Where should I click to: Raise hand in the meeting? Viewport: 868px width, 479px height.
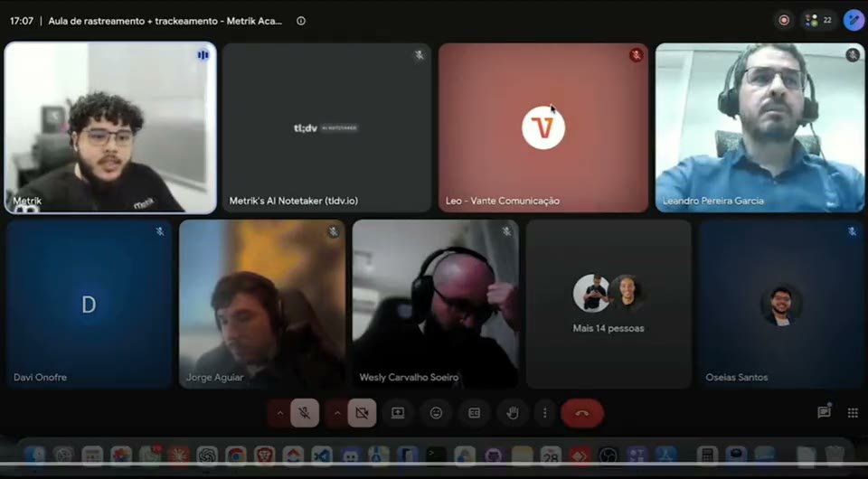coord(513,413)
